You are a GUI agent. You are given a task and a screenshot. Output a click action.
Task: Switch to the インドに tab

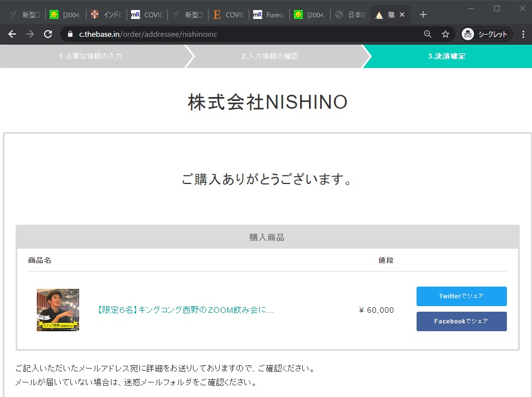(x=106, y=14)
